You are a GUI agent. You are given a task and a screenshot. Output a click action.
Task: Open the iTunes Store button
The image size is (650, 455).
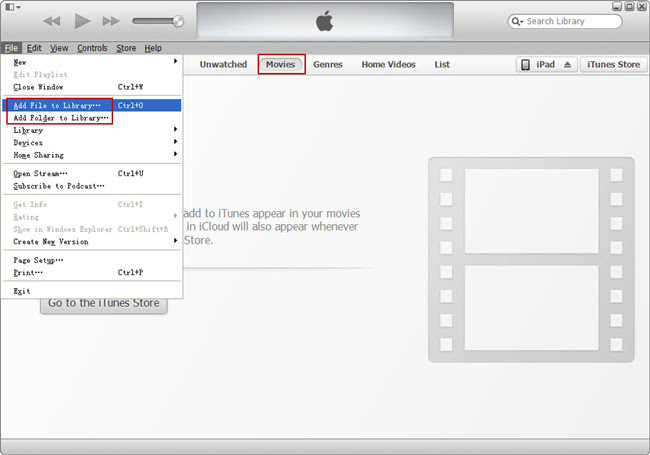(613, 65)
